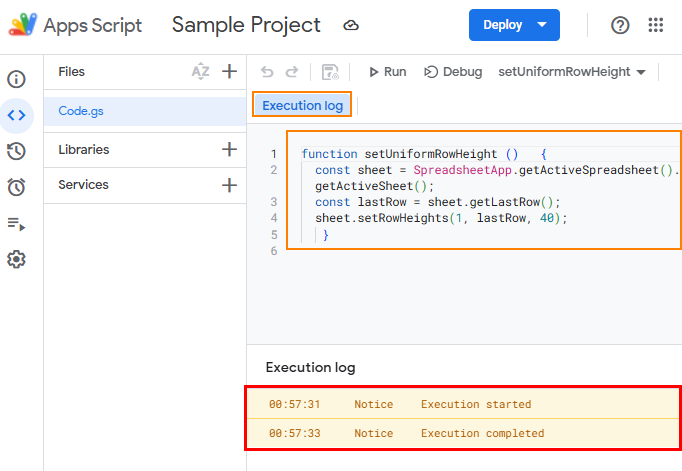This screenshot has height=471, width=682.
Task: Click the save project icon
Action: click(x=330, y=72)
